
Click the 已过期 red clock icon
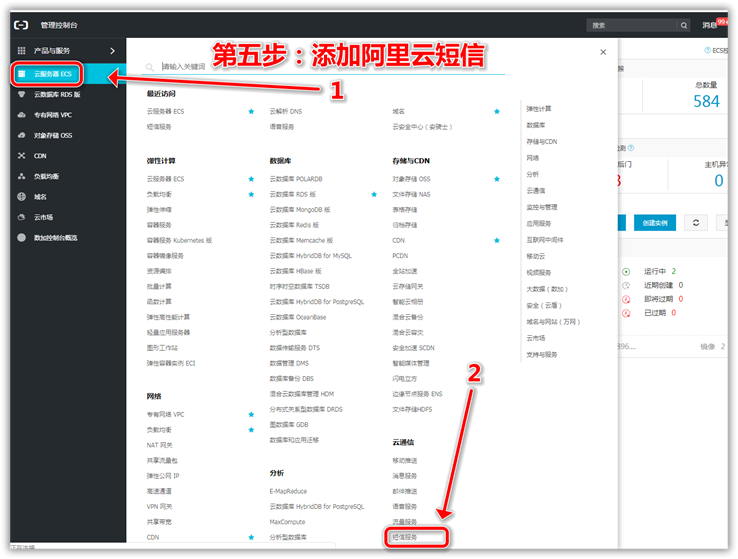point(626,313)
